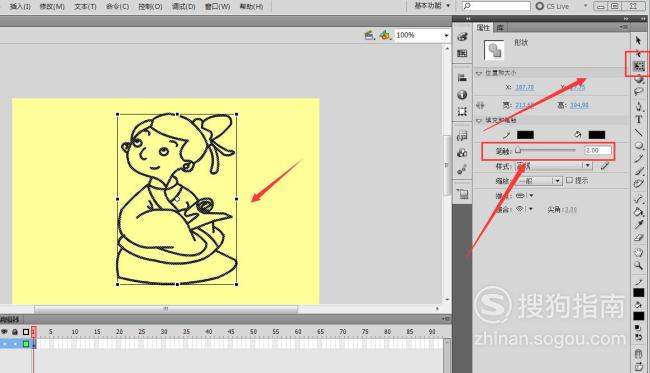
Task: Collapse the 位置和大小 section
Action: coord(479,73)
